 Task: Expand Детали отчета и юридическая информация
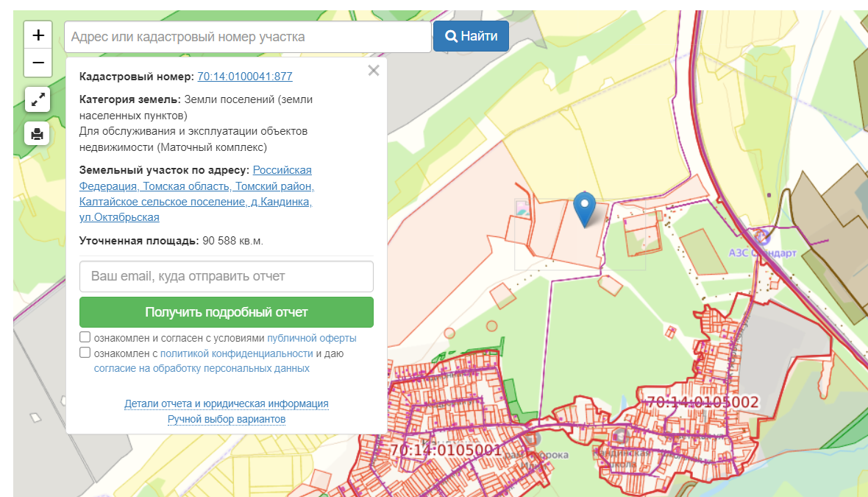pos(226,403)
